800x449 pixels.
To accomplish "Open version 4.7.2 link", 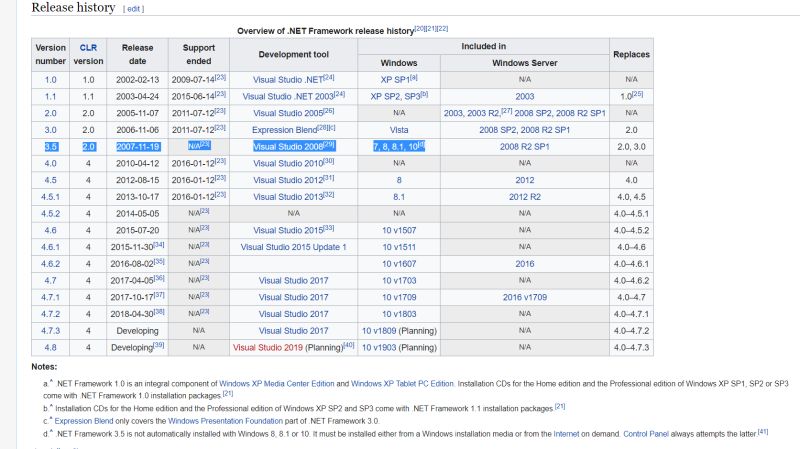I will click(51, 314).
